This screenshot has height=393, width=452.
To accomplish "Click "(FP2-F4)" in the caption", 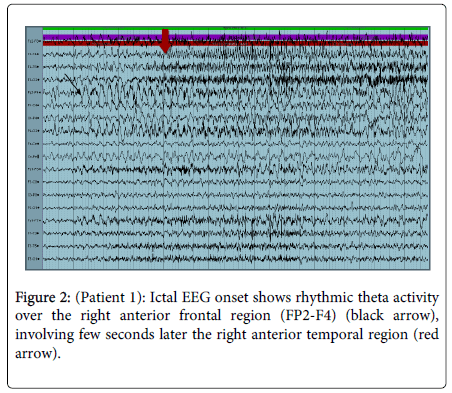I will tap(308, 315).
